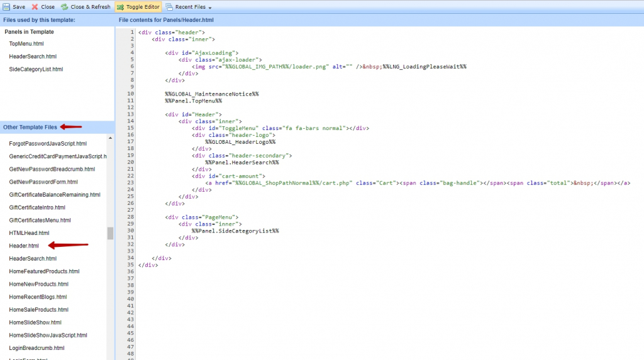Open GetNewPasswordForm.html
644x360 pixels.
pyautogui.click(x=43, y=182)
